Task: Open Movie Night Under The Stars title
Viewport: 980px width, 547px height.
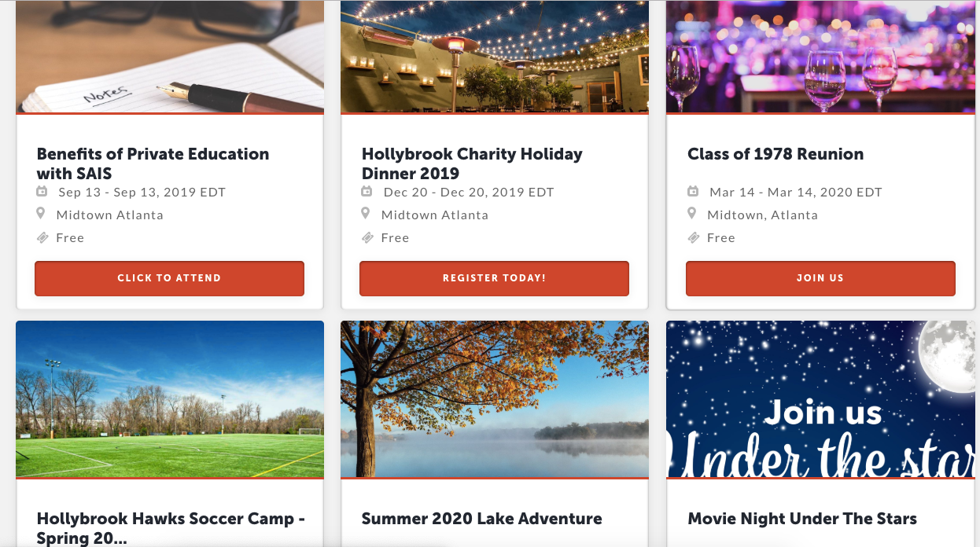Action: point(802,519)
